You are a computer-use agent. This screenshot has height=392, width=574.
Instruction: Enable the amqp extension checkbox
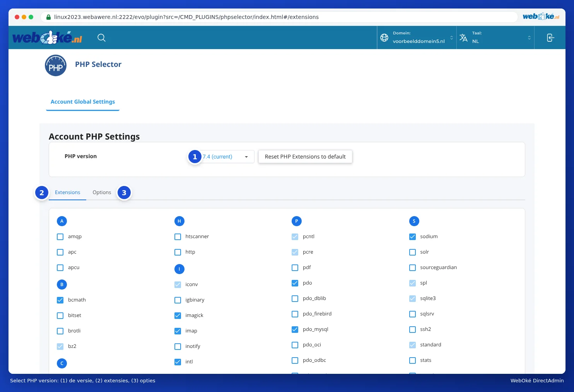pyautogui.click(x=60, y=237)
